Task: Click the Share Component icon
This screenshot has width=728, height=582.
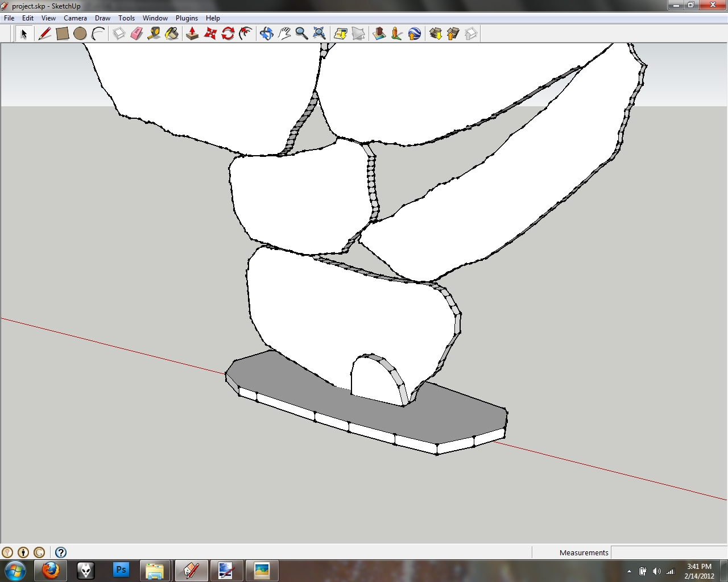Action: pyautogui.click(x=471, y=34)
